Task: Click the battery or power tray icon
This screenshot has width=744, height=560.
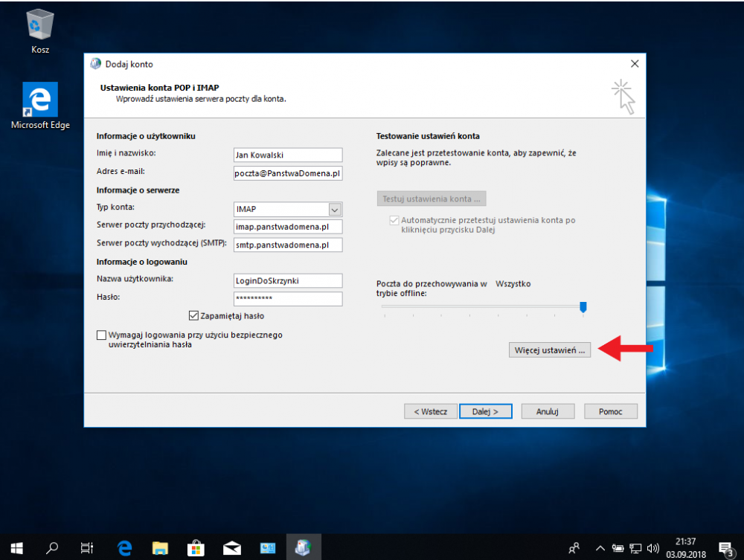Action: point(618,548)
